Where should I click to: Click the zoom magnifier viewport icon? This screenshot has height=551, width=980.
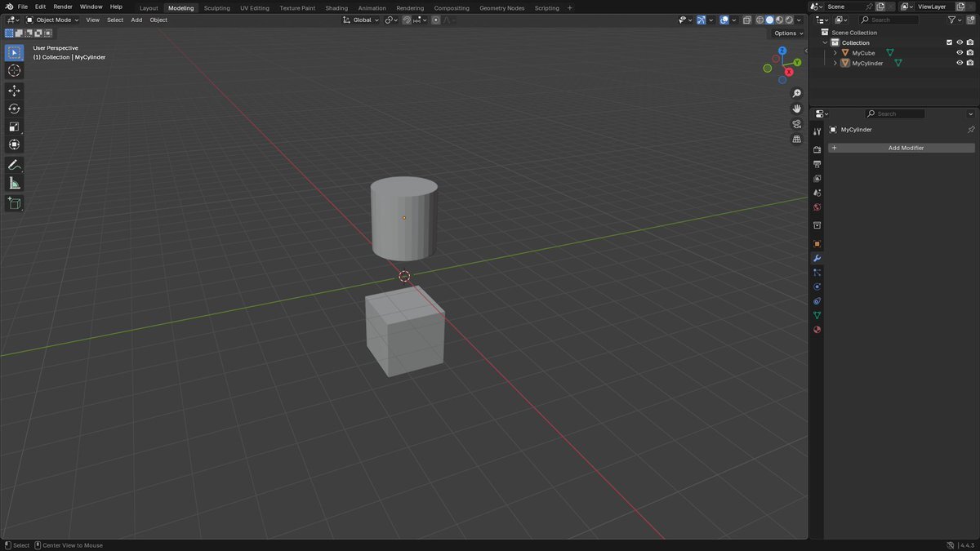coord(797,93)
